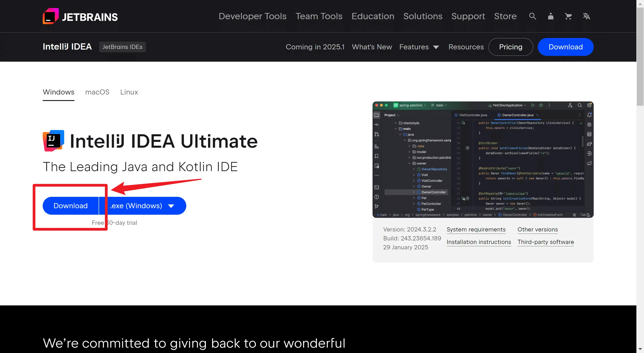644x353 pixels.
Task: Click the JetBrains logo
Action: 80,16
